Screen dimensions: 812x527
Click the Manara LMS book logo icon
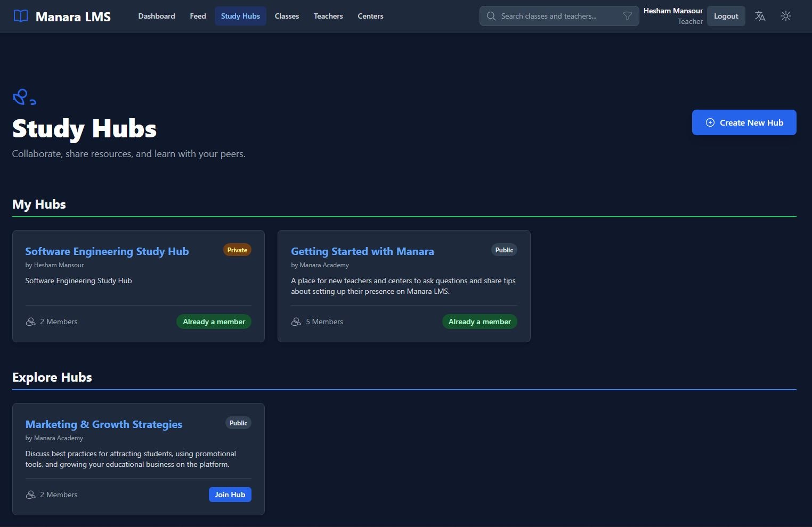click(20, 16)
